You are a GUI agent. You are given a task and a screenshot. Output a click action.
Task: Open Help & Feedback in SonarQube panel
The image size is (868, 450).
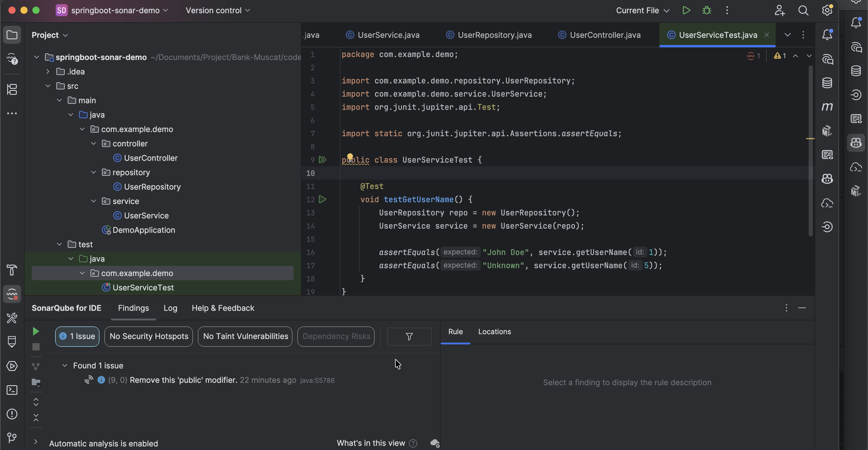click(x=223, y=308)
